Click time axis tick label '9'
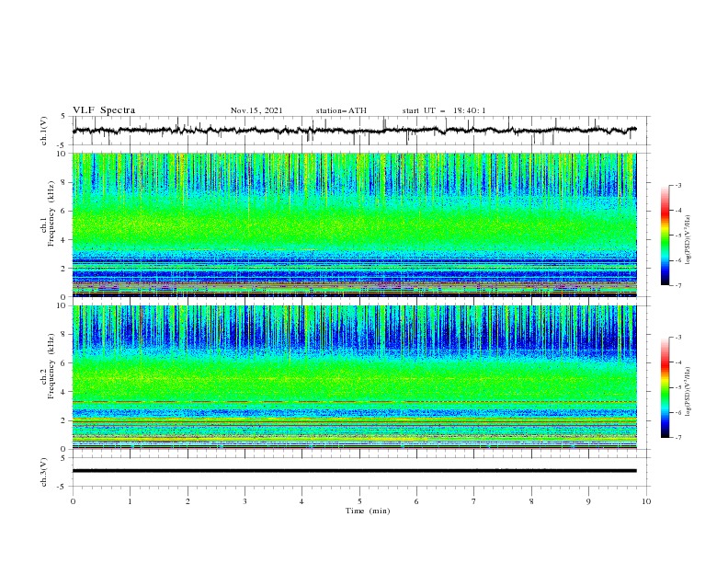Viewport: 728px width, 563px height. (x=588, y=501)
